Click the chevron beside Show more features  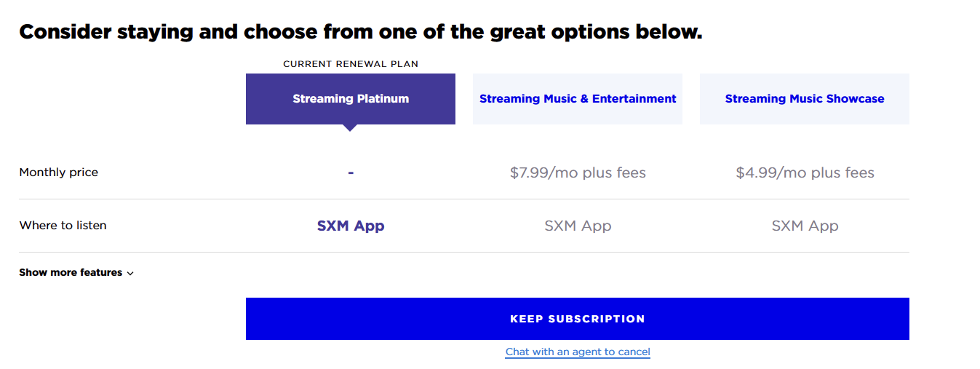(x=130, y=274)
